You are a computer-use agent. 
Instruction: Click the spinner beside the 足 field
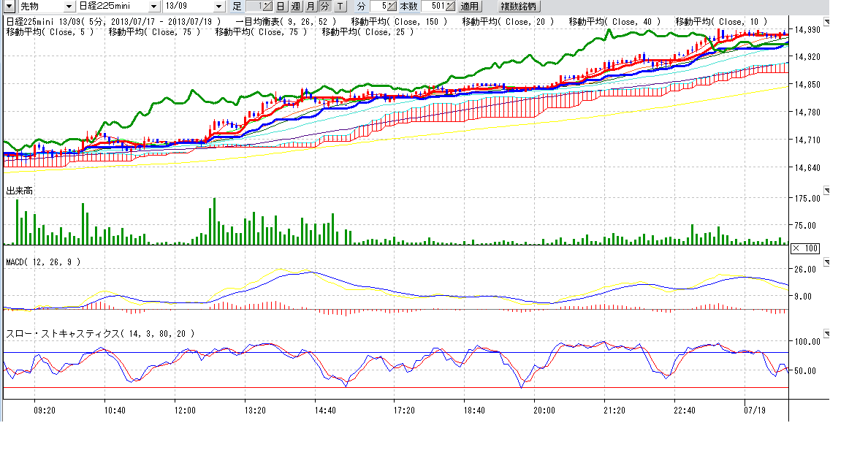tap(267, 6)
